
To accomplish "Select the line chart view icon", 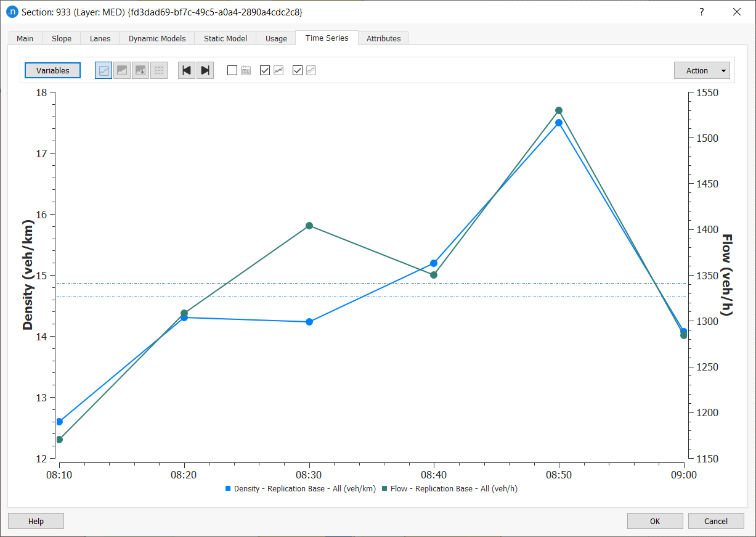I will (104, 70).
